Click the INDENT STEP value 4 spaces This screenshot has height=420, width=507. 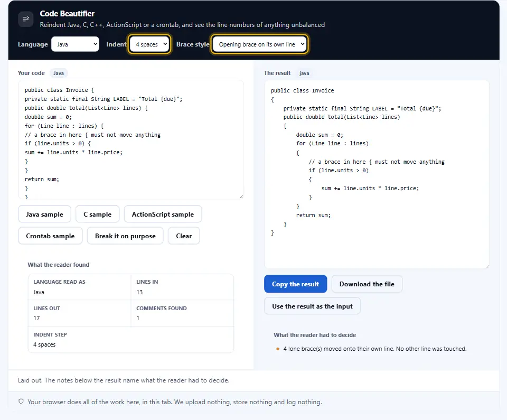[x=44, y=344]
